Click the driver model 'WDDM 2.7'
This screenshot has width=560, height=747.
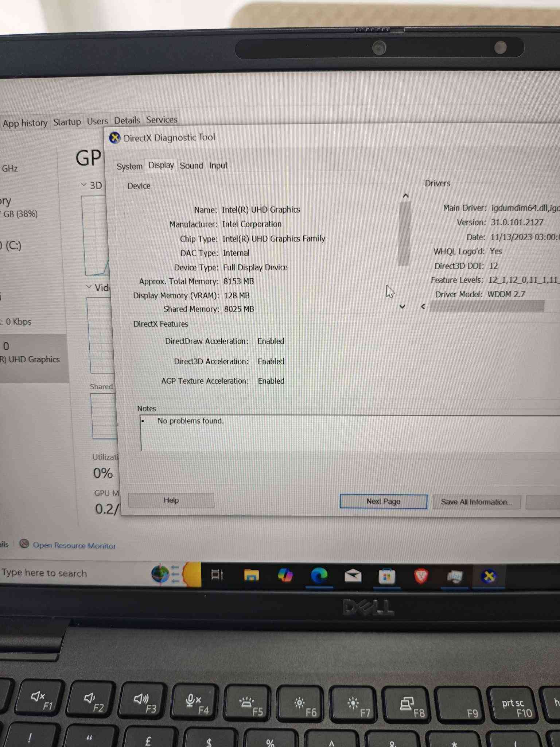pyautogui.click(x=506, y=294)
